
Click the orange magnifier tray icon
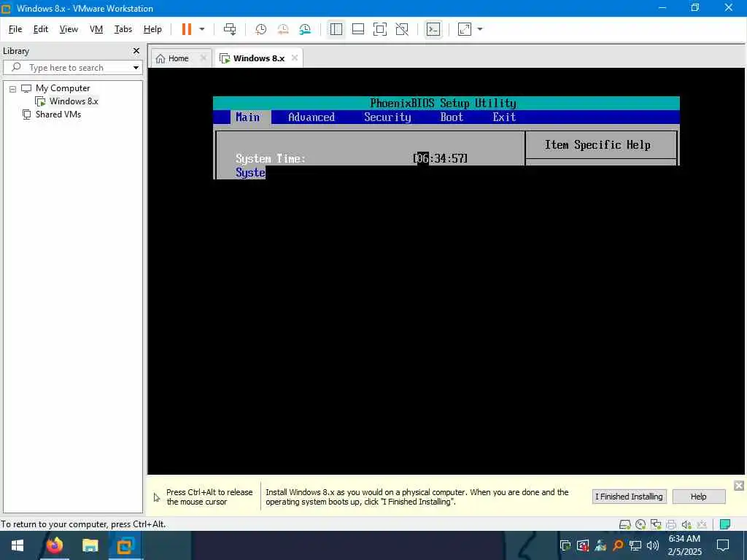coord(618,545)
